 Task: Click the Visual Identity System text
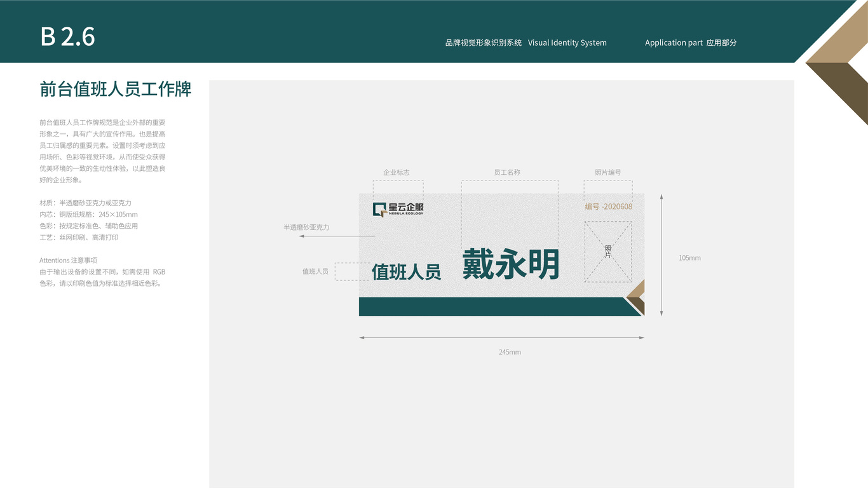(567, 43)
